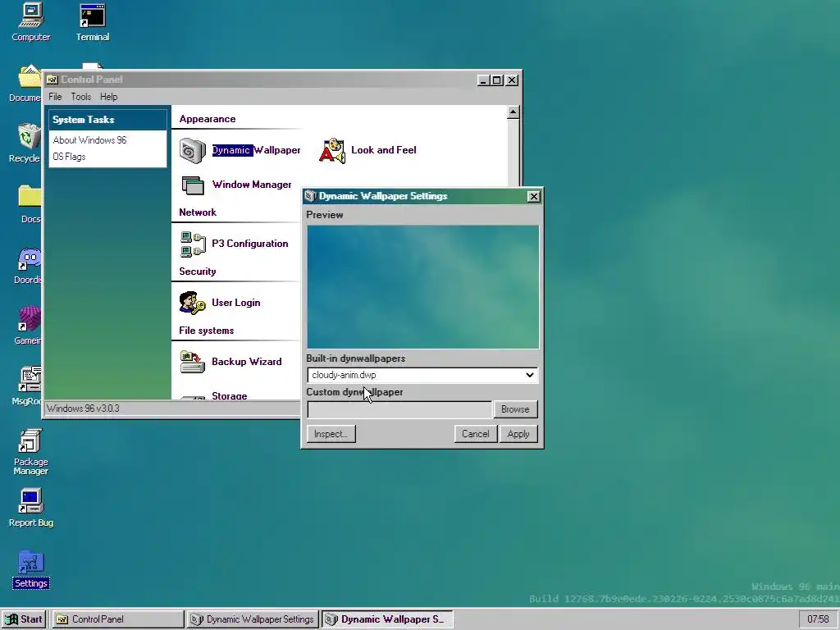
Task: Open the Docs folder on desktop
Action: click(30, 203)
